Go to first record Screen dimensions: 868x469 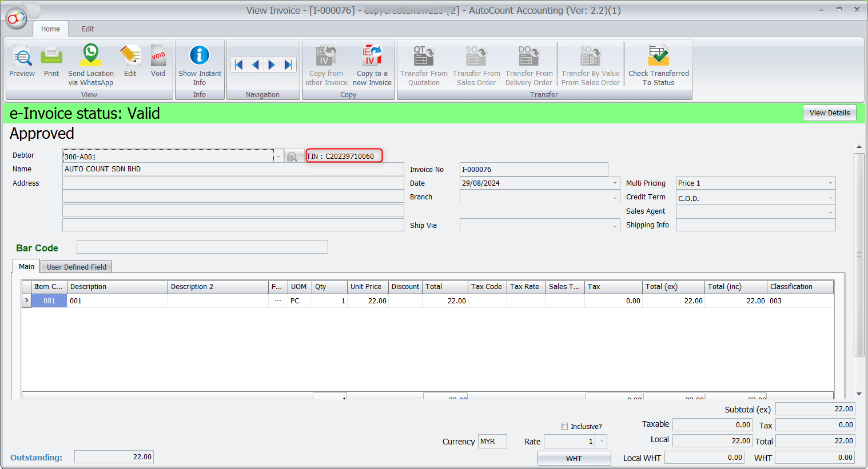pos(239,65)
